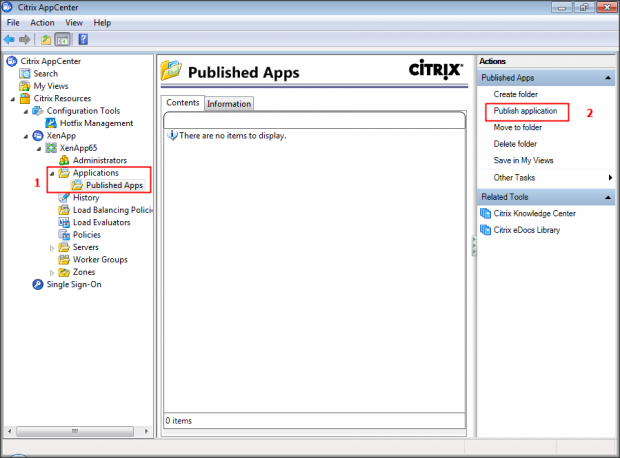This screenshot has width=620, height=458.
Task: Click the Citrix Resources node icon
Action: pyautogui.click(x=25, y=98)
